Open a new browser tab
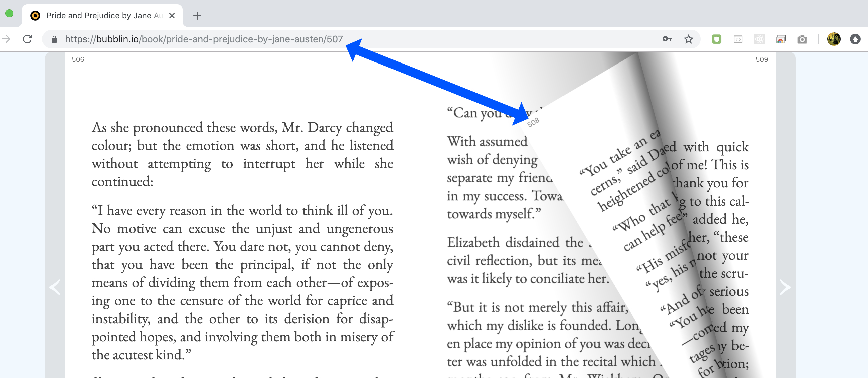Image resolution: width=868 pixels, height=378 pixels. click(x=197, y=15)
